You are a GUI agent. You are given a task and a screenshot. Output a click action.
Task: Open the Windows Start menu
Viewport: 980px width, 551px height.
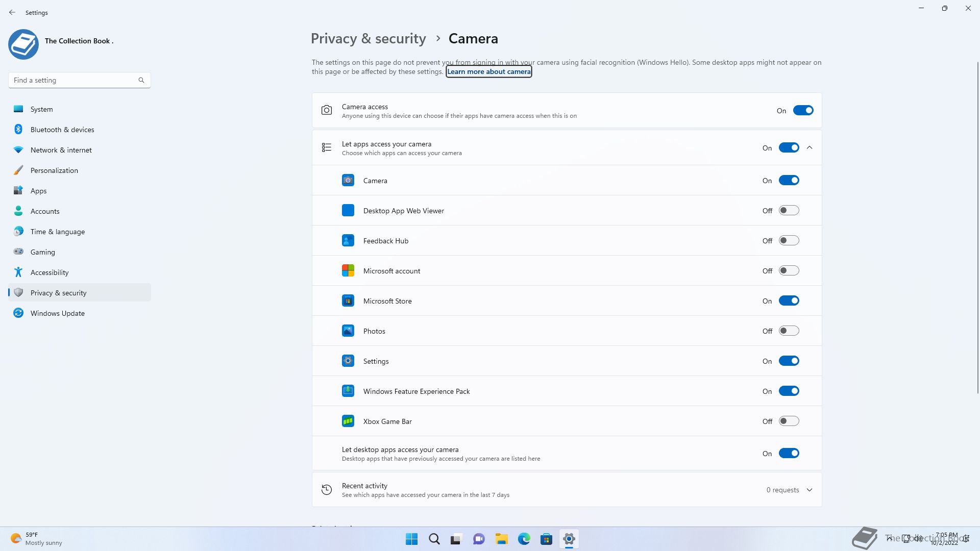pos(411,539)
